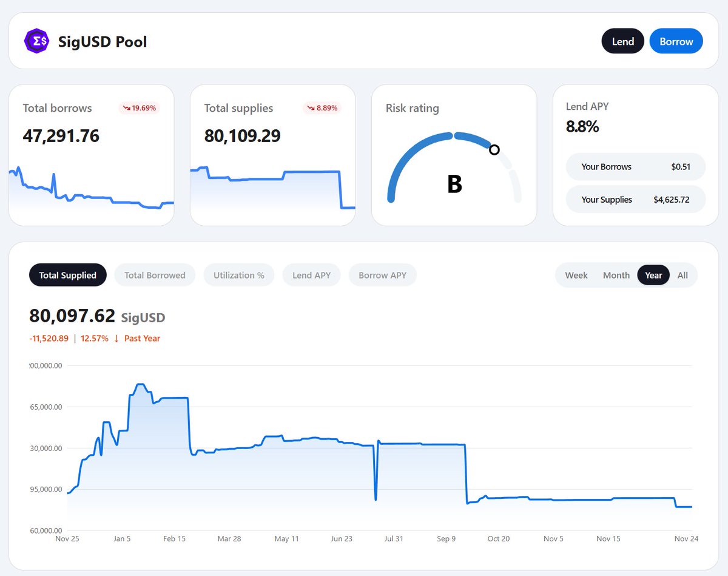
Task: Click the Total supplies 8.89% change badge
Action: click(x=322, y=108)
